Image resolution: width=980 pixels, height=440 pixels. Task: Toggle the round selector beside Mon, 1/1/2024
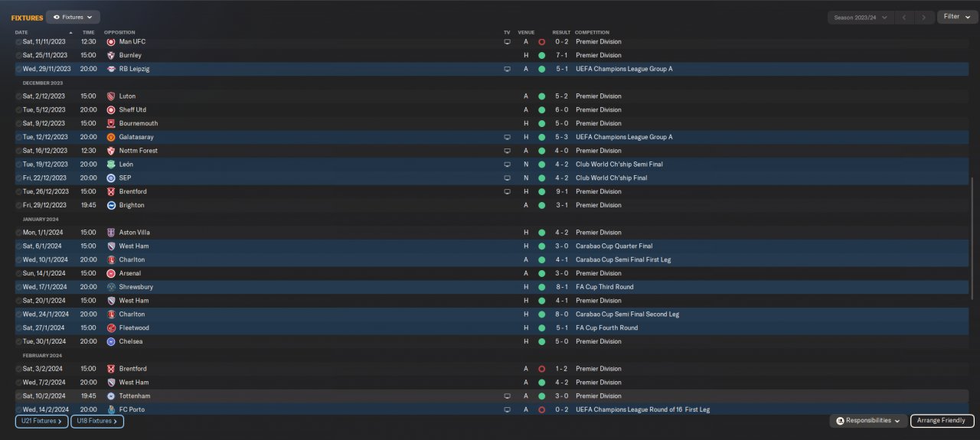(18, 233)
